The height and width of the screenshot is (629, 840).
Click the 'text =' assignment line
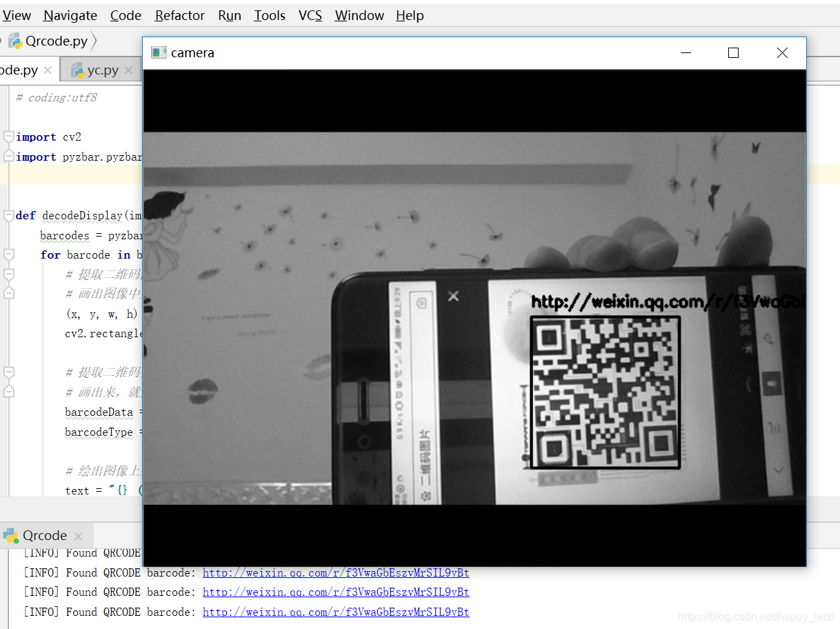(x=103, y=490)
